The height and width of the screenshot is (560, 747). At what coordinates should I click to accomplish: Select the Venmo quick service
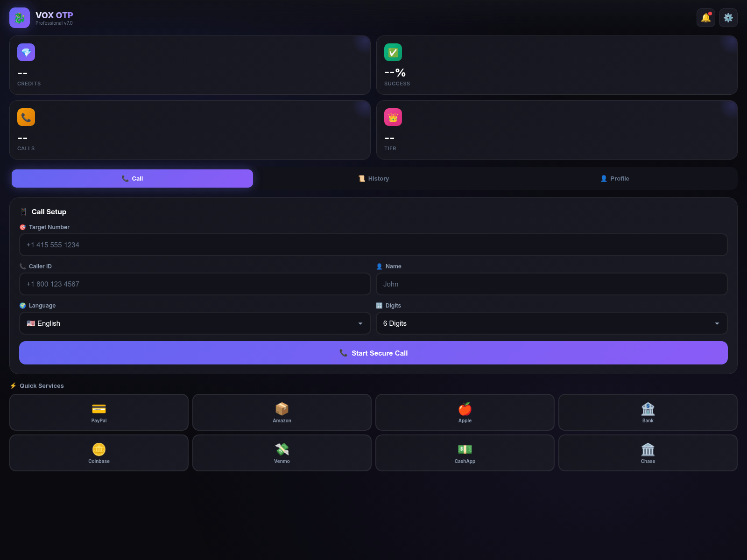(282, 453)
